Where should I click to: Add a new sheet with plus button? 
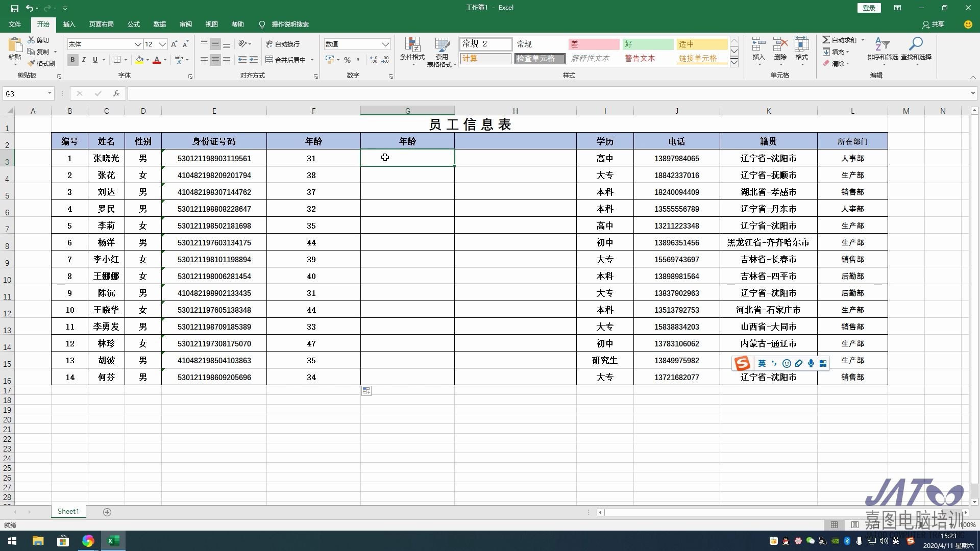coord(107,512)
